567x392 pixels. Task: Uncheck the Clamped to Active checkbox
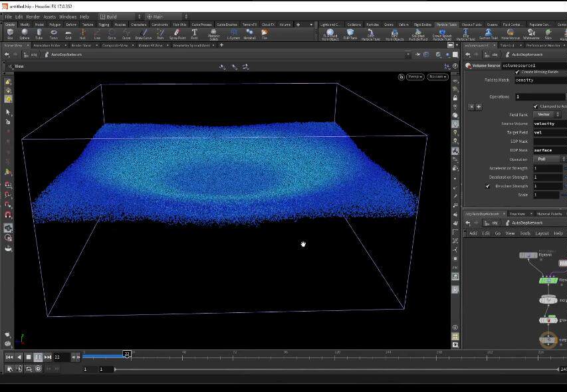(x=536, y=106)
